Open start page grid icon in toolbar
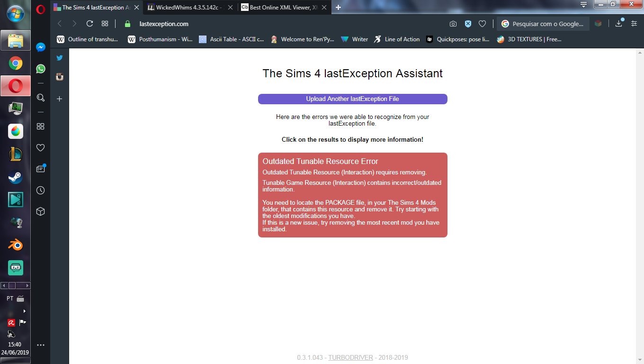The image size is (644, 364). point(105,24)
